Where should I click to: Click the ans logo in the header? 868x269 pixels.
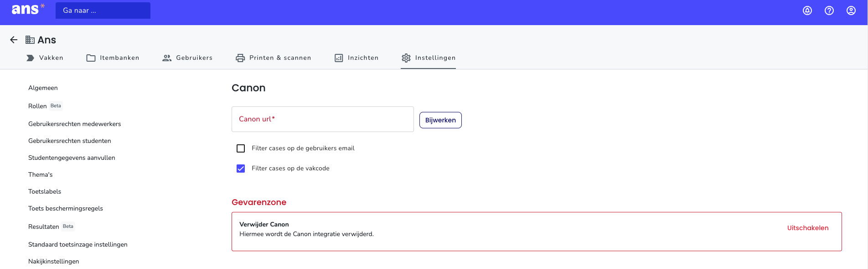coord(28,9)
